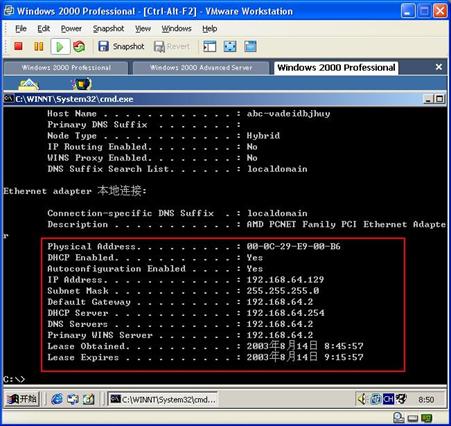Click the green Power On play icon
451x426 pixels.
60,46
